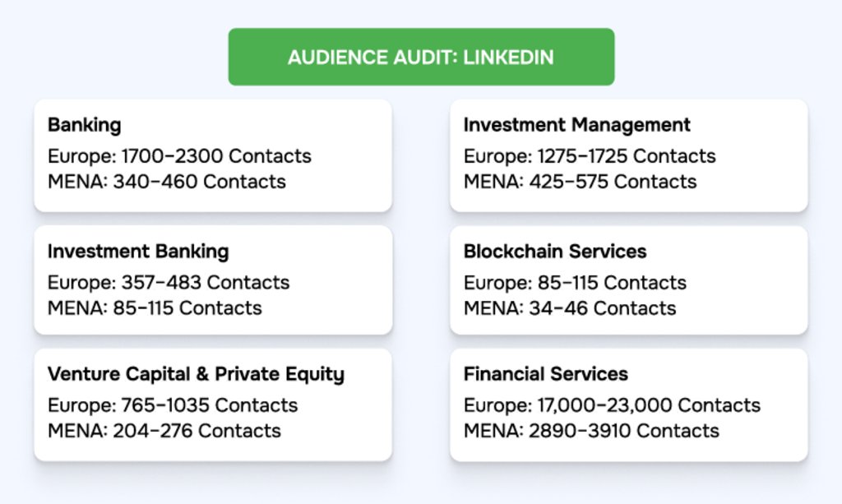
Task: Select Venture Capital & Private Equity heading
Action: tap(196, 375)
